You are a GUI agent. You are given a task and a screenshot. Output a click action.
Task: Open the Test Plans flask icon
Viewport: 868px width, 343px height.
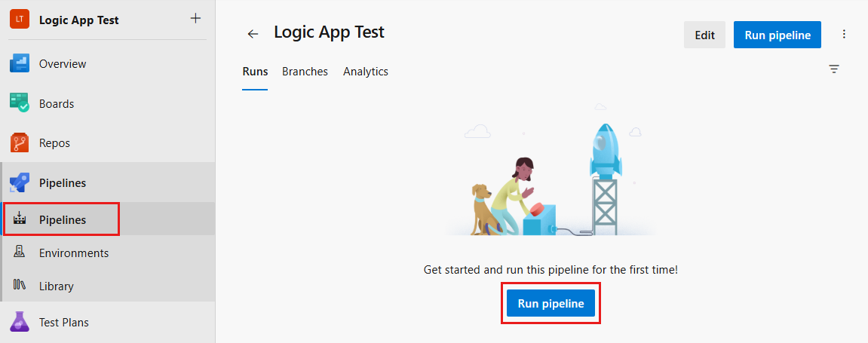click(x=20, y=322)
